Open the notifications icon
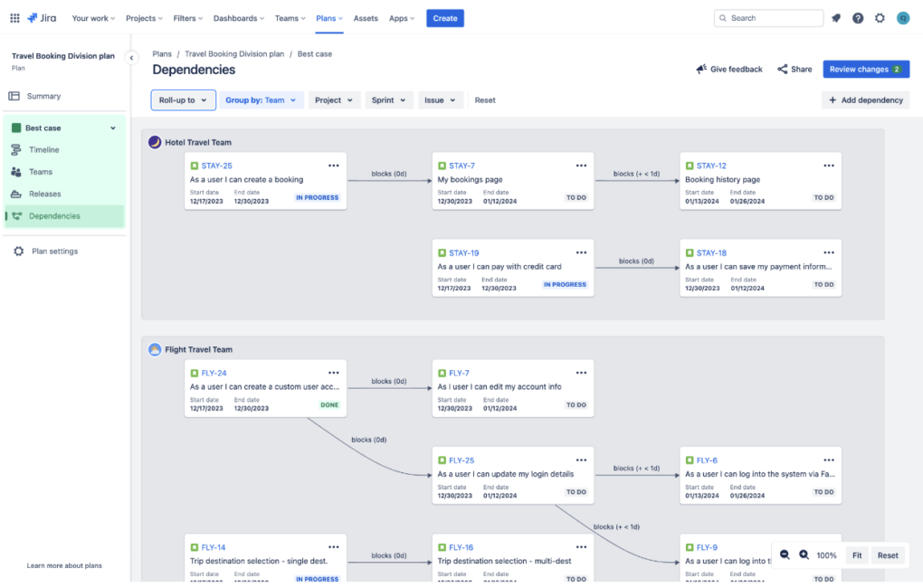 click(836, 18)
